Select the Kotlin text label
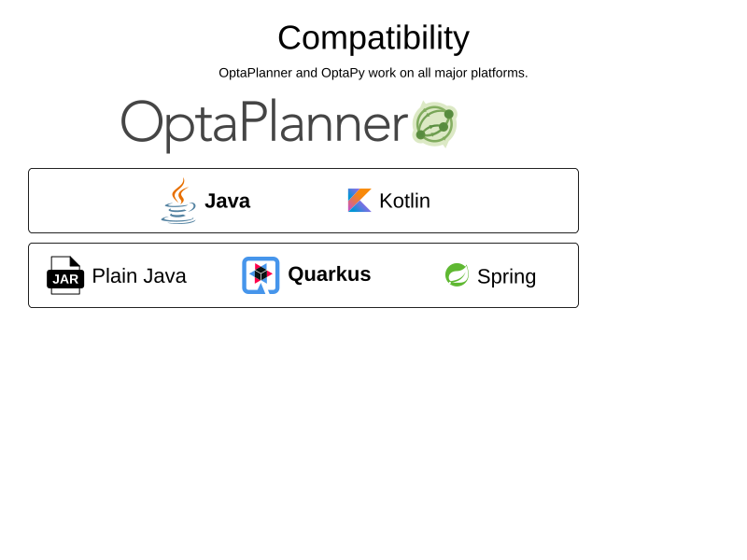Image resolution: width=747 pixels, height=560 pixels. coord(405,201)
